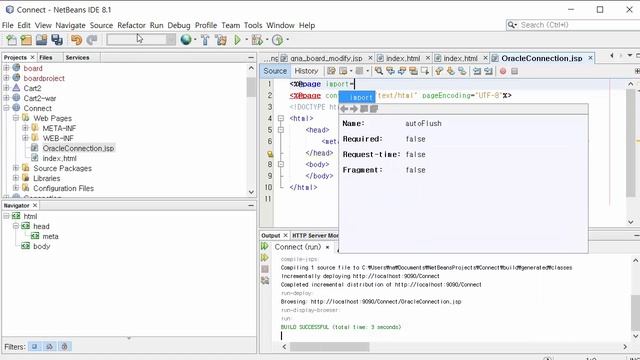Expand the Source Packages node
The width and height of the screenshot is (640, 360).
16,168
